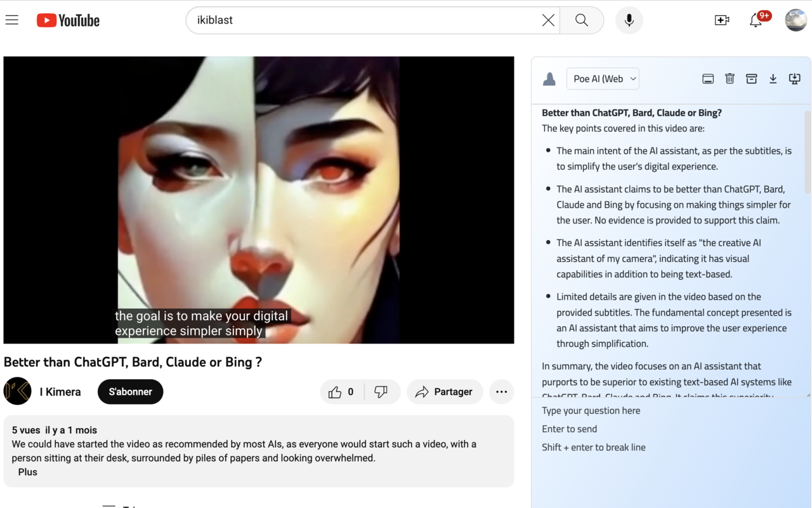Click the video title below the player
Viewport: 812px width, 508px height.
point(133,362)
